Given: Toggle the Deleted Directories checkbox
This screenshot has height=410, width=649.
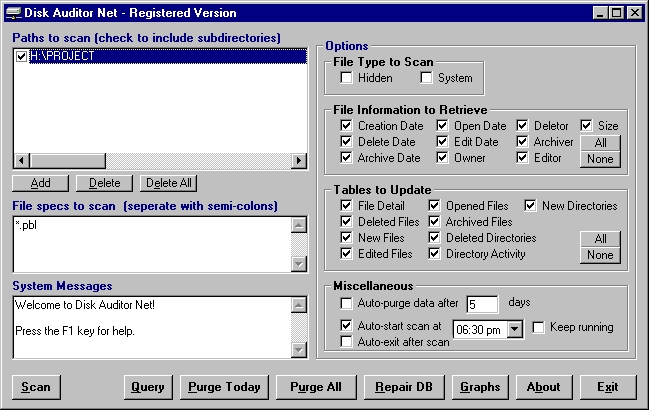Looking at the screenshot, I should coord(434,238).
